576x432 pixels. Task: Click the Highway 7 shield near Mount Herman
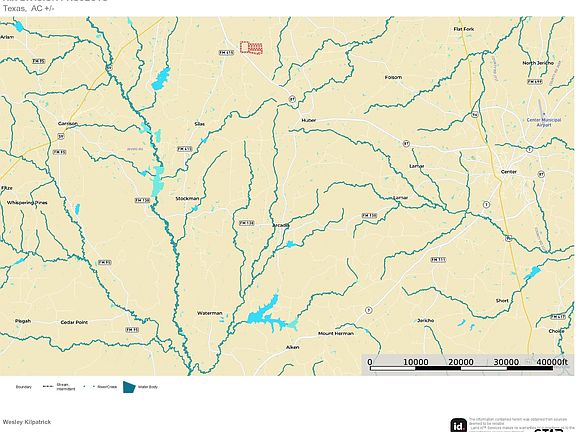368,310
